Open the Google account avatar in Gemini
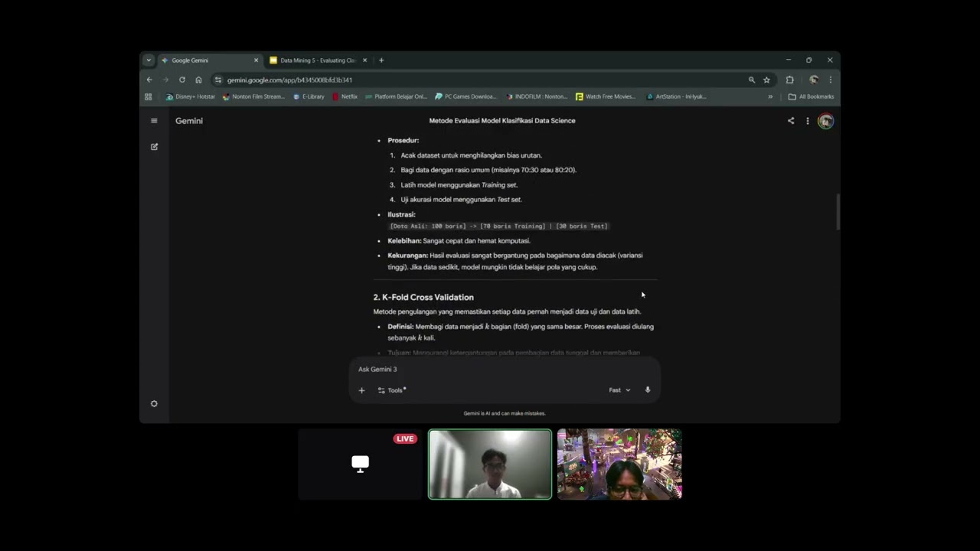 (x=825, y=121)
